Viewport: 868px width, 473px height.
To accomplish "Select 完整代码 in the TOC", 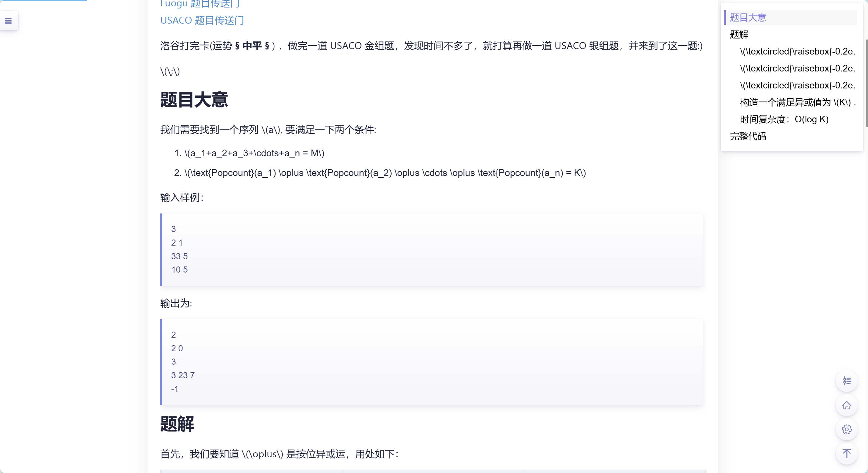I will (x=747, y=136).
